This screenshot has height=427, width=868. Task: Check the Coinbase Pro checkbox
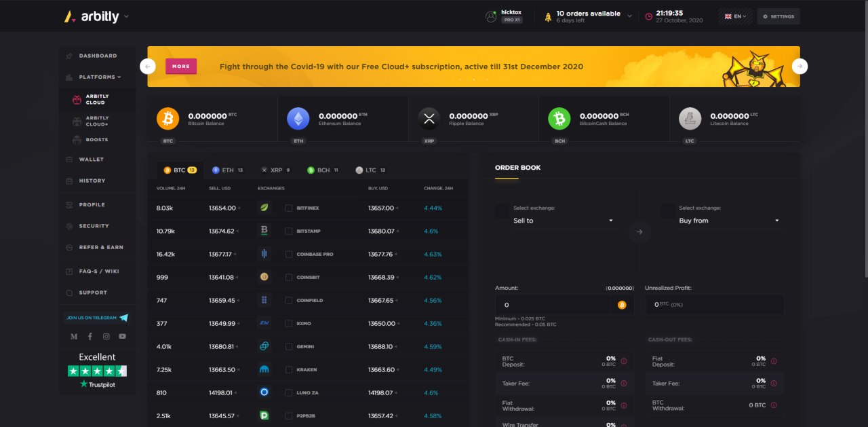click(x=289, y=254)
